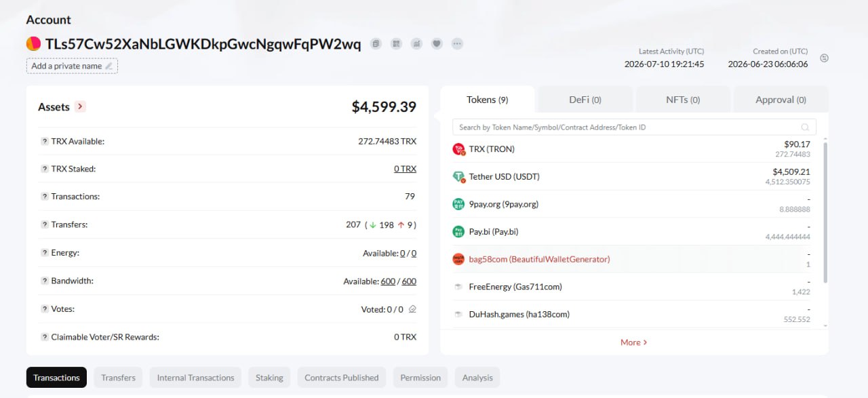Screen dimensions: 868x398
Task: Switch to the Tokens (9) tab
Action: pos(487,100)
